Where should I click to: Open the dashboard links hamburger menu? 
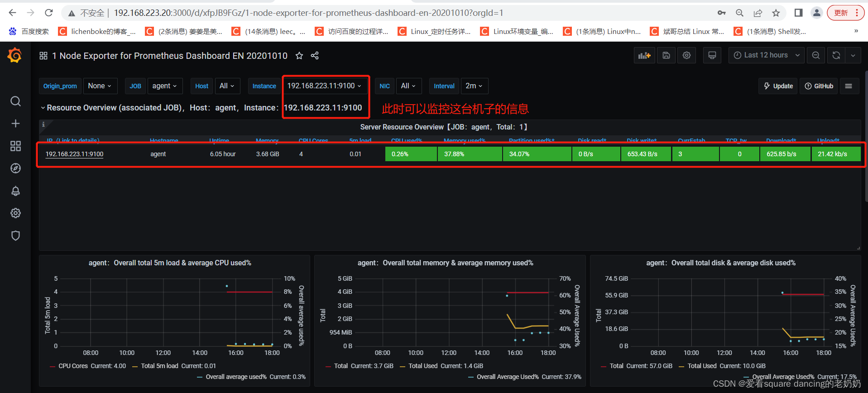point(849,86)
